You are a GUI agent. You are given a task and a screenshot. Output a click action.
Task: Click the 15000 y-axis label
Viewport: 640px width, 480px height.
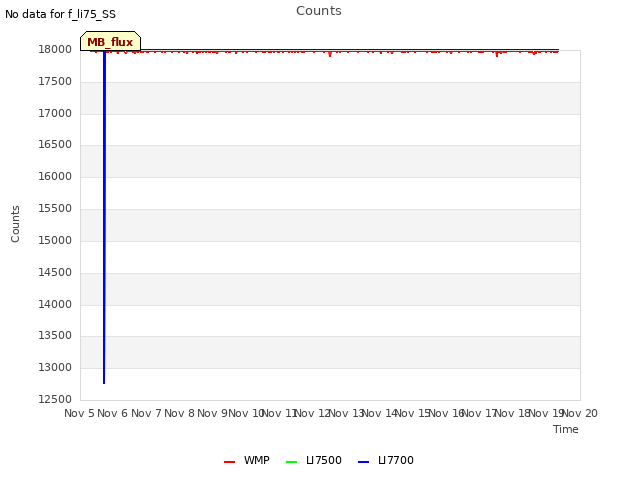pyautogui.click(x=55, y=240)
